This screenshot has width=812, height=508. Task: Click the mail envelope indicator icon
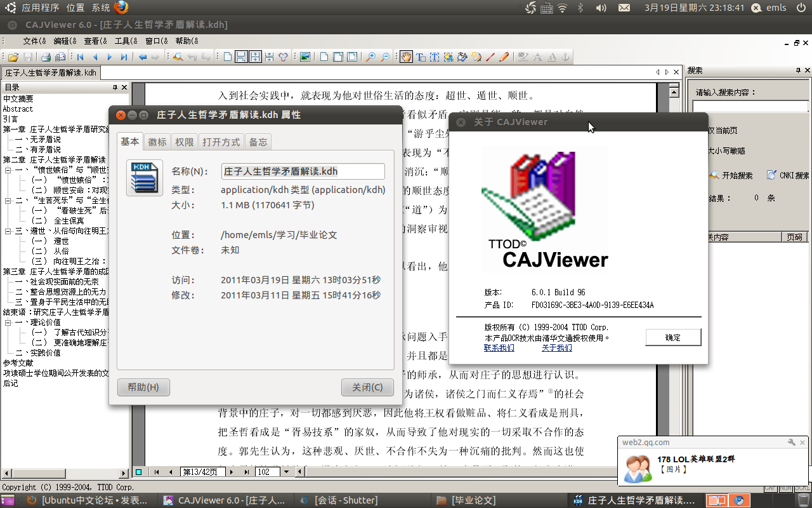624,8
